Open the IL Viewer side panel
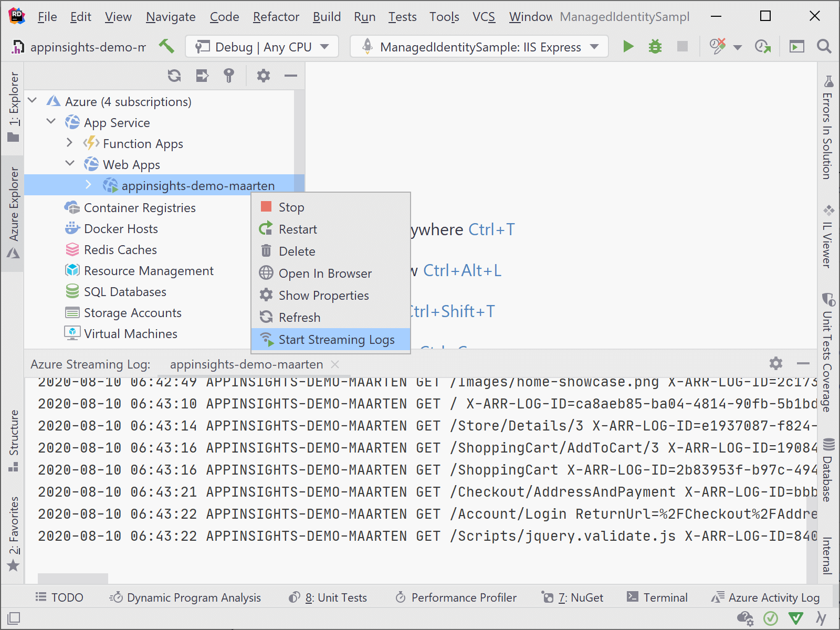840x630 pixels. pyautogui.click(x=828, y=236)
